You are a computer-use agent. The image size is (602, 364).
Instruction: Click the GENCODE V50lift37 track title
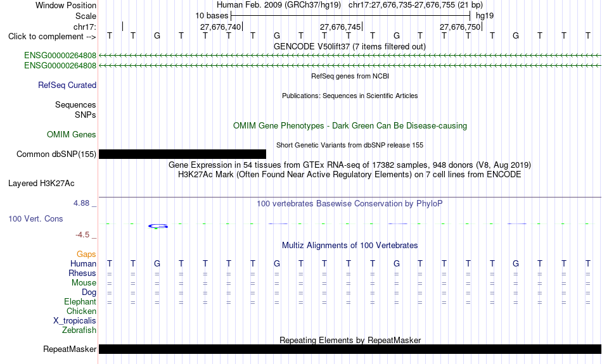350,46
